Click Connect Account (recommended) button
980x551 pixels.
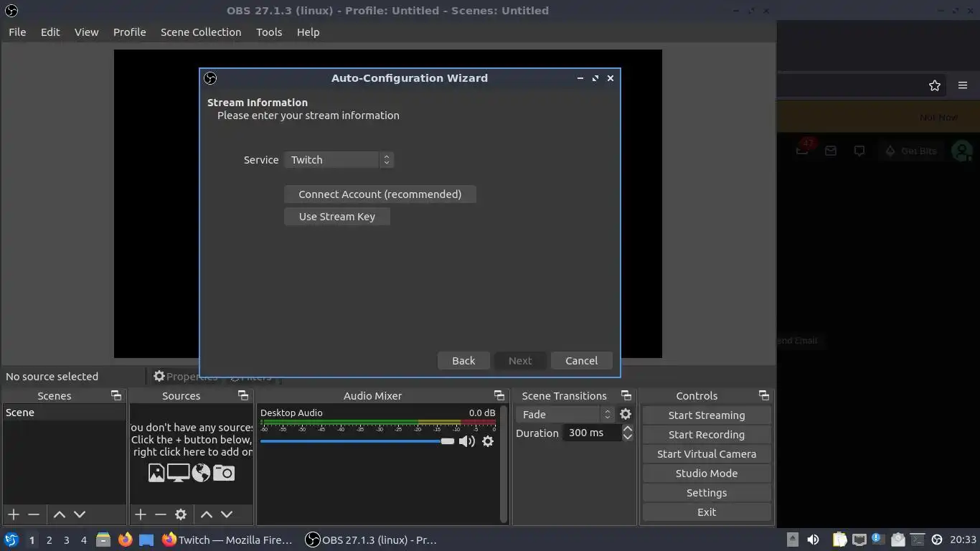[380, 194]
